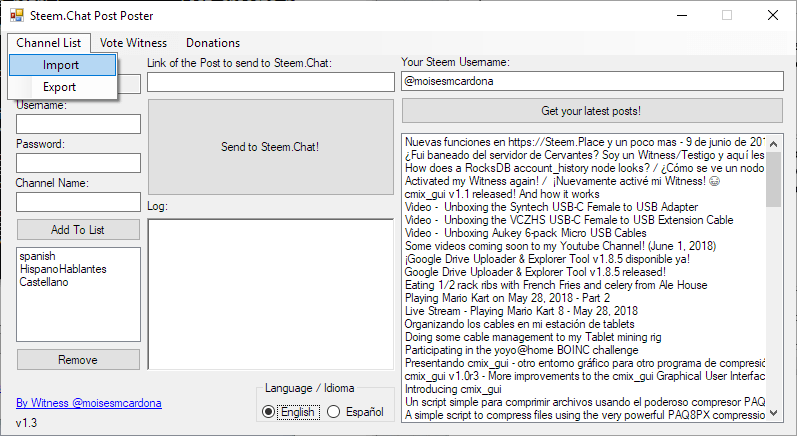Click the Channel Name text field
Viewport: 797px width, 436px height.
point(78,202)
